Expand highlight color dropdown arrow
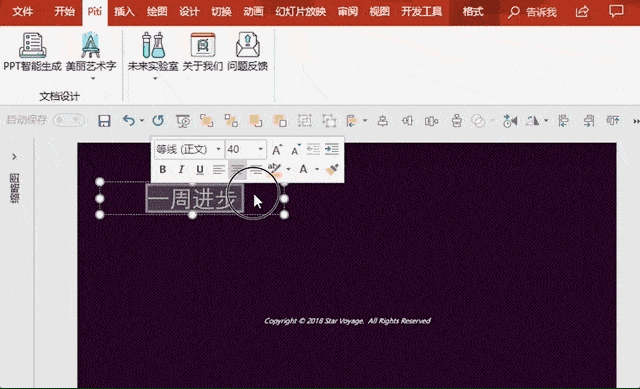This screenshot has width=640, height=389. click(288, 169)
